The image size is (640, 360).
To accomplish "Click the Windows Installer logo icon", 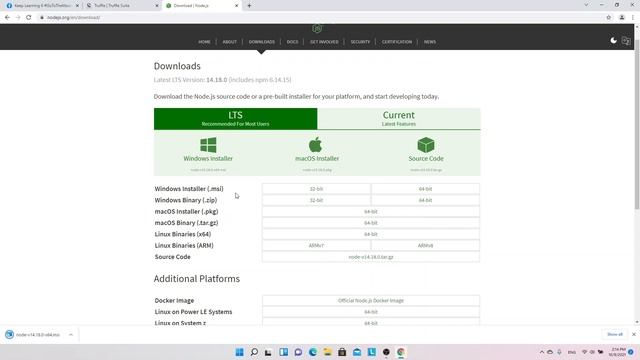I will 208,145.
